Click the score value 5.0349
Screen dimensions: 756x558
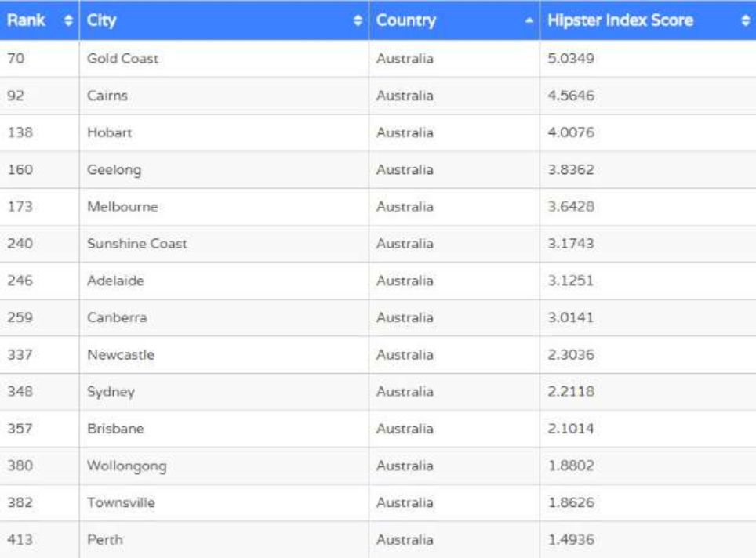571,59
